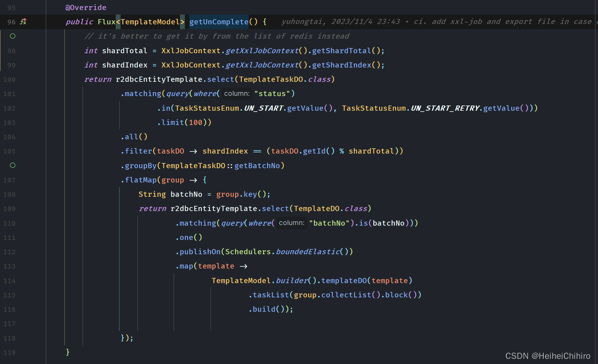Click the column: inlay hint before "status"
Screen dimensions: 598x364
point(236,94)
